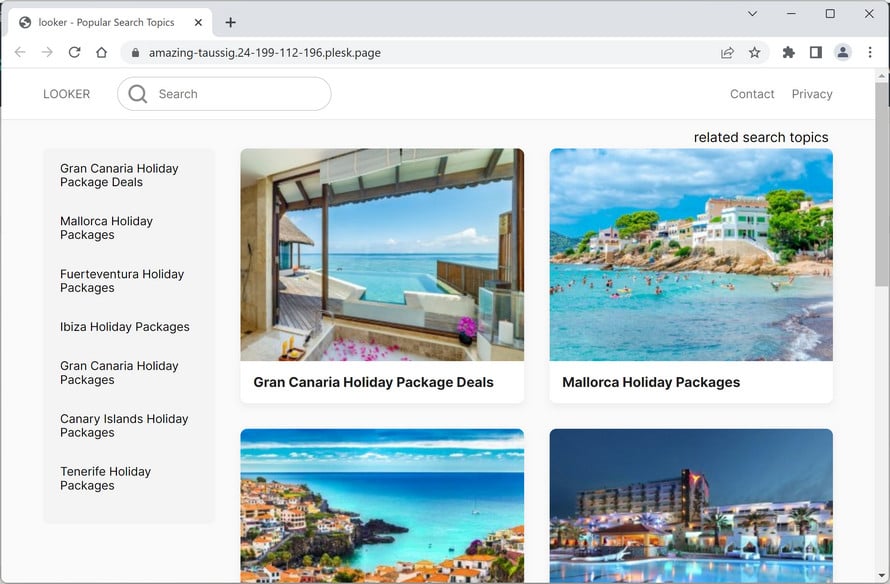
Task: Open sidebar link Tenerife Holiday Packages
Action: pos(106,478)
